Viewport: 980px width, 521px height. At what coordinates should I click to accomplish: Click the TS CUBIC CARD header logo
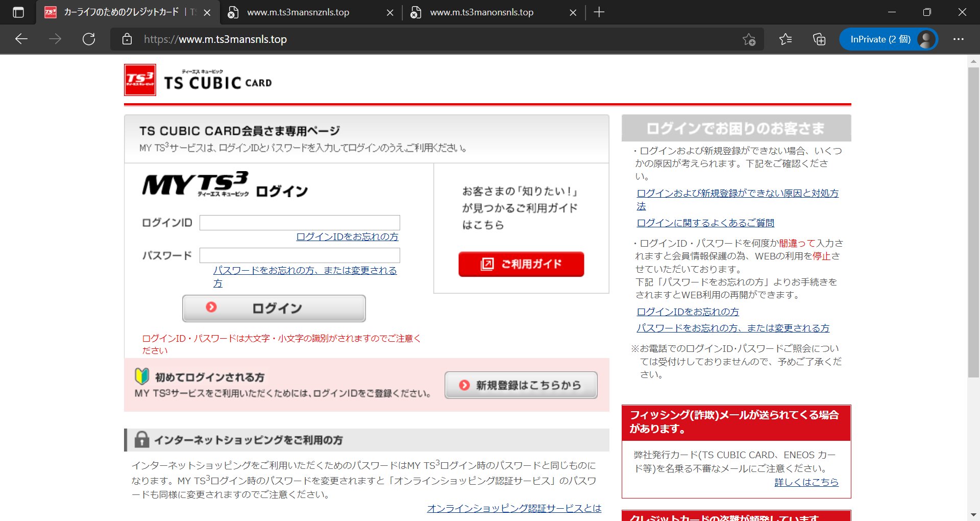pyautogui.click(x=218, y=80)
